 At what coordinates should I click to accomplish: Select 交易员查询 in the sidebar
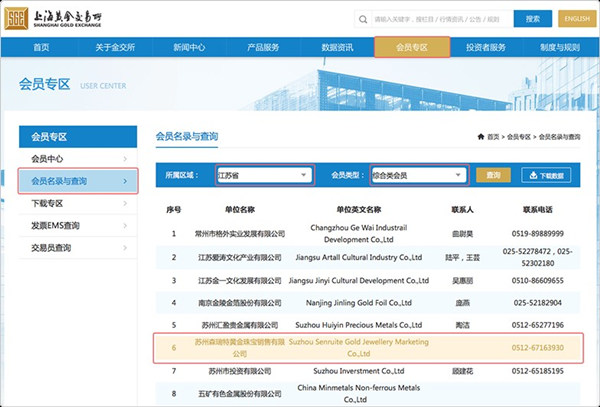78,248
